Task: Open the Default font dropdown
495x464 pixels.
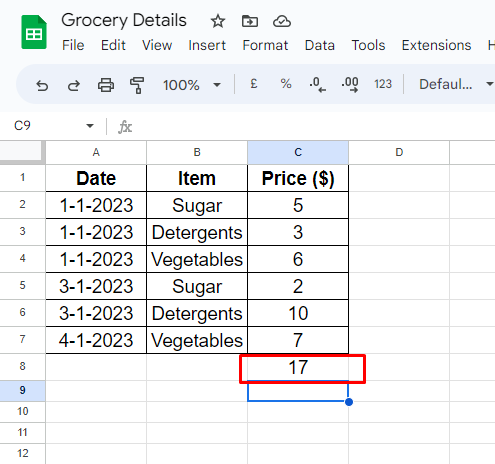Action: pos(455,84)
